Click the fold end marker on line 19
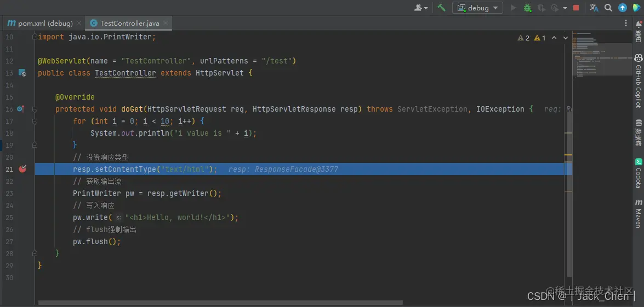Image resolution: width=644 pixels, height=307 pixels. (x=35, y=144)
